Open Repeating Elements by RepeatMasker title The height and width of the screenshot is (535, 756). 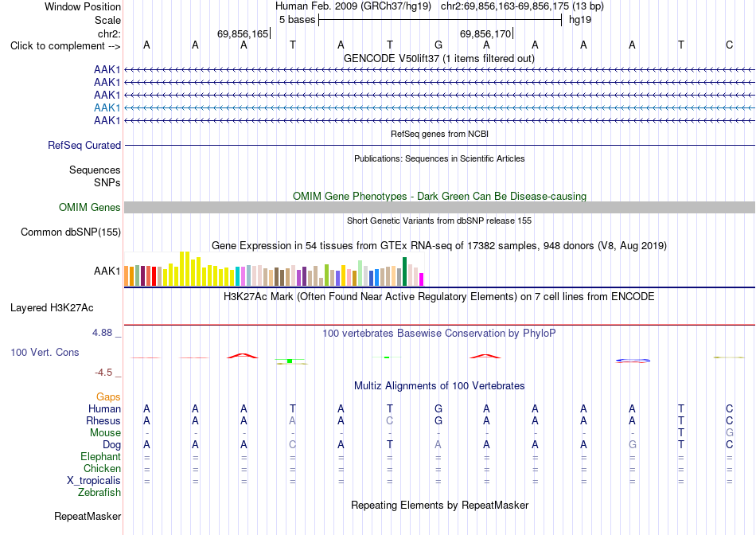[439, 505]
